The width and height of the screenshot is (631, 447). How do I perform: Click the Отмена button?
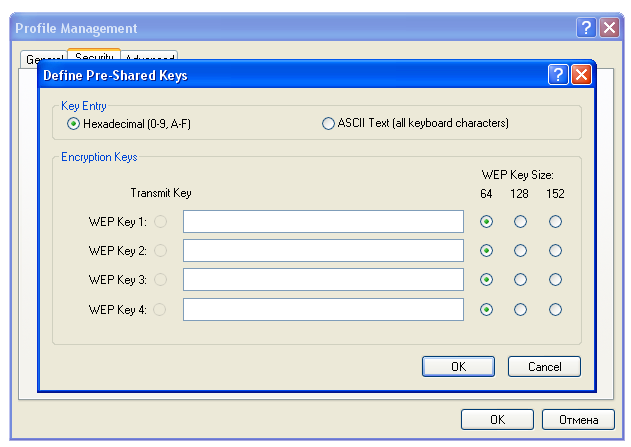tap(578, 419)
